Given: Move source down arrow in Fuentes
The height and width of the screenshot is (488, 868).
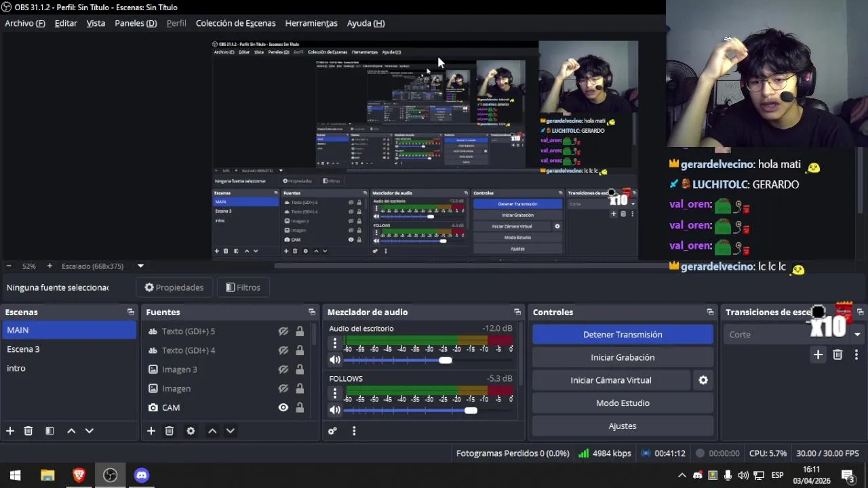Looking at the screenshot, I should point(230,431).
